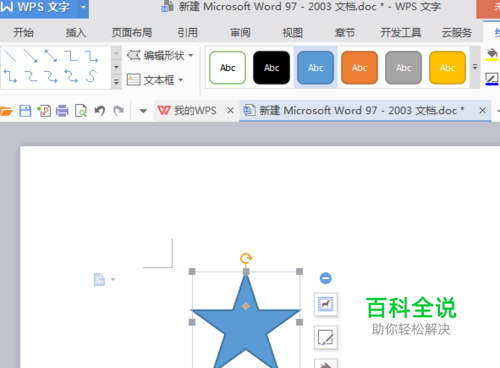Select the curved arrow connector shape
500x368 pixels.
(x=51, y=76)
